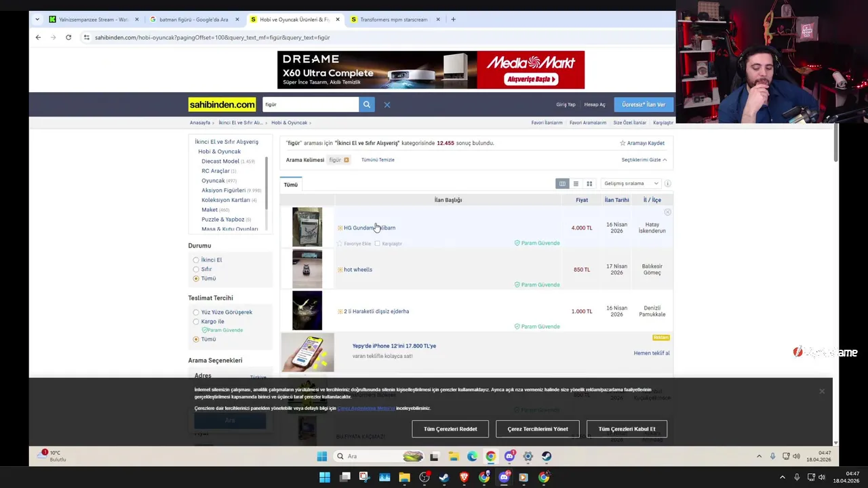Open File Explorer in the inner taskbar

click(x=453, y=456)
